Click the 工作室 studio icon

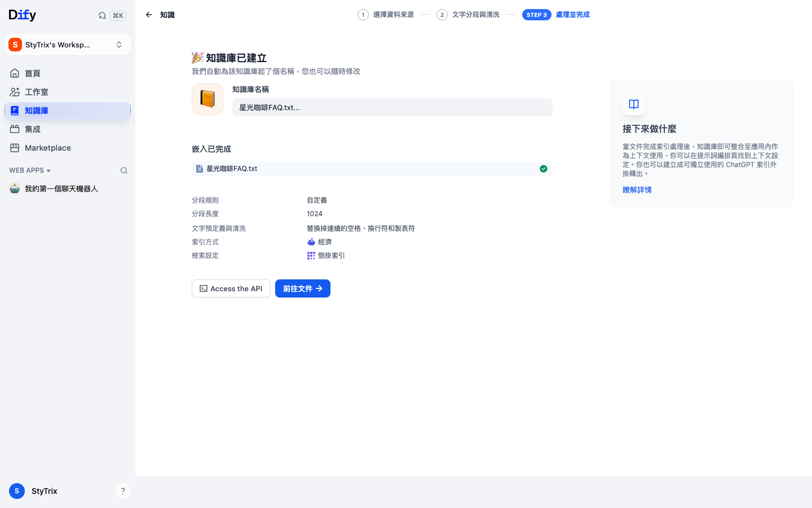(15, 92)
